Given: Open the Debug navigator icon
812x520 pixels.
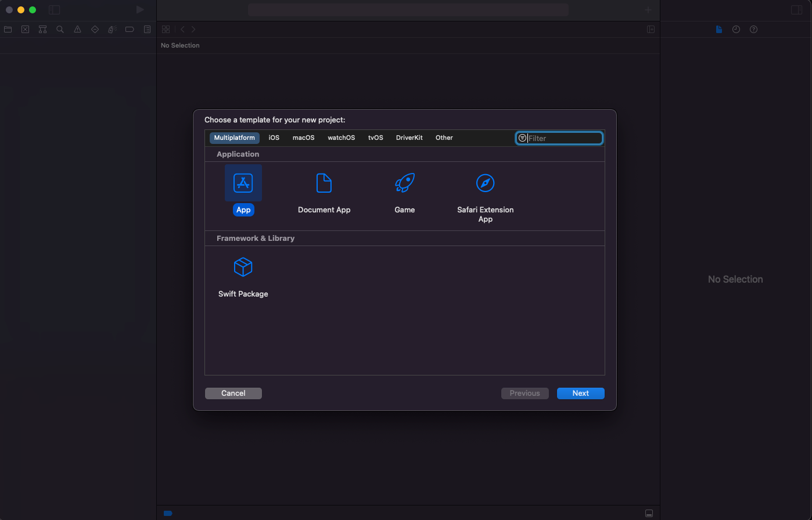Looking at the screenshot, I should coord(113,29).
